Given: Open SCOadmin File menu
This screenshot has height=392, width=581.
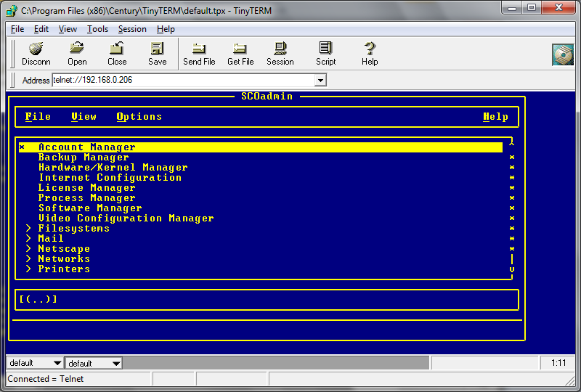Looking at the screenshot, I should click(38, 117).
